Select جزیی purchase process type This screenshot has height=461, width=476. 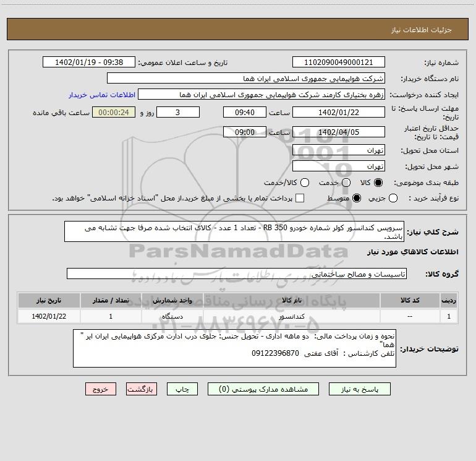click(x=393, y=198)
